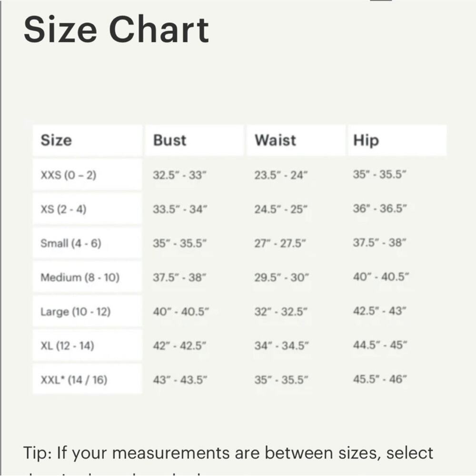The width and height of the screenshot is (476, 476).
Task: Select the Bust column header
Action: coord(169,140)
